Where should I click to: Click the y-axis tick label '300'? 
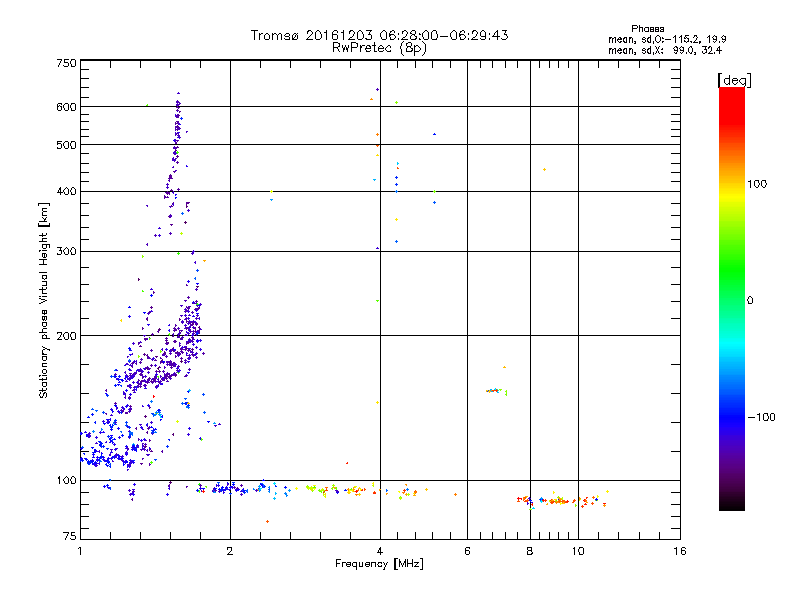66,252
